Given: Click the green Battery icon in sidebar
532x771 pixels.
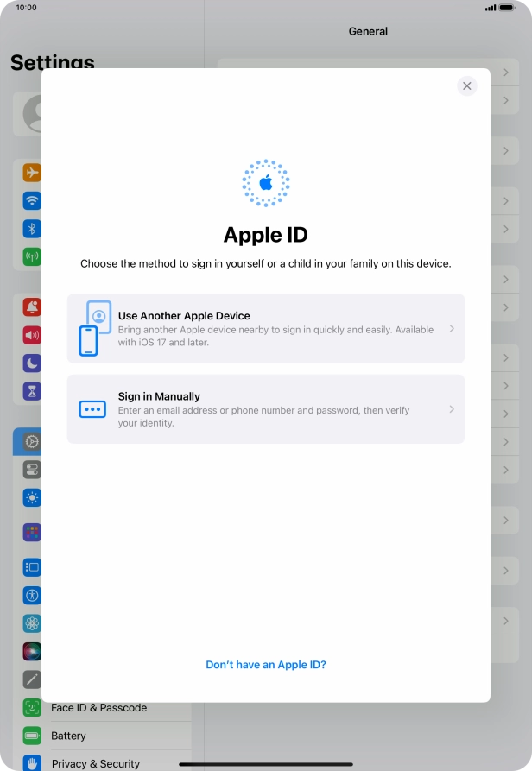Looking at the screenshot, I should pyautogui.click(x=32, y=736).
